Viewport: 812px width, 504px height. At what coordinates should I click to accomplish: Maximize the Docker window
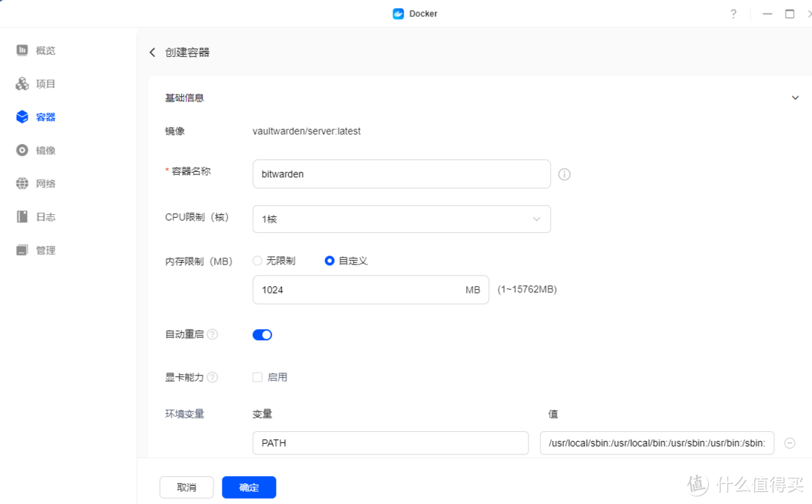coord(789,14)
